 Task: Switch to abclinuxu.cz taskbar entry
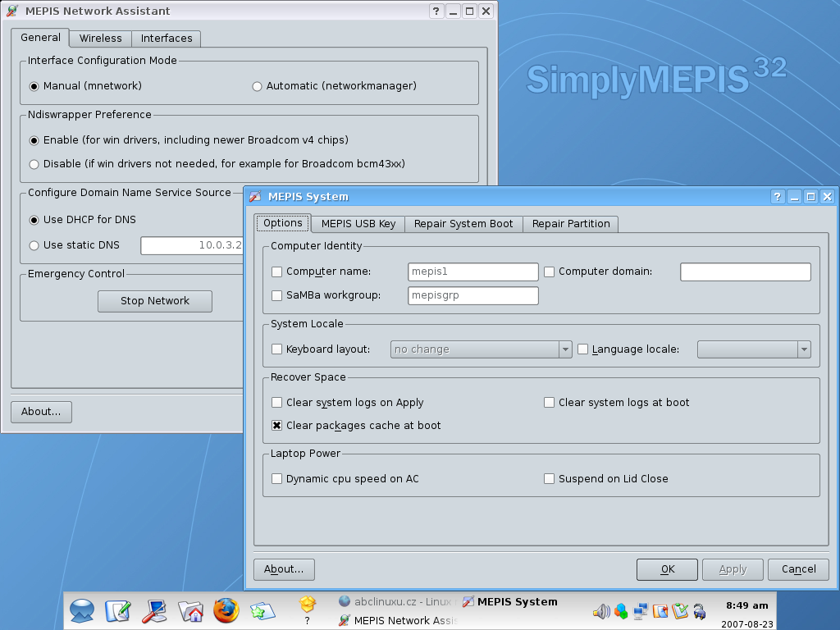pos(399,601)
